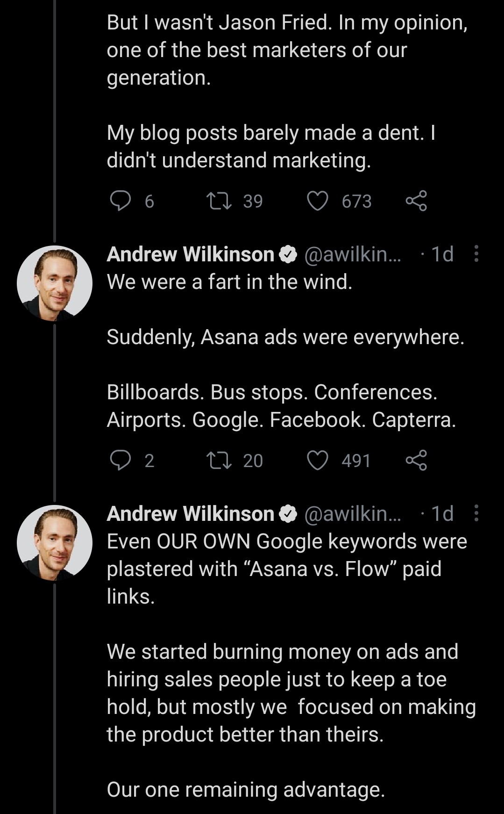Open avatar beside "Even OUR OWN Google keywords" tweet
Viewport: 504px width, 814px height.
click(54, 542)
